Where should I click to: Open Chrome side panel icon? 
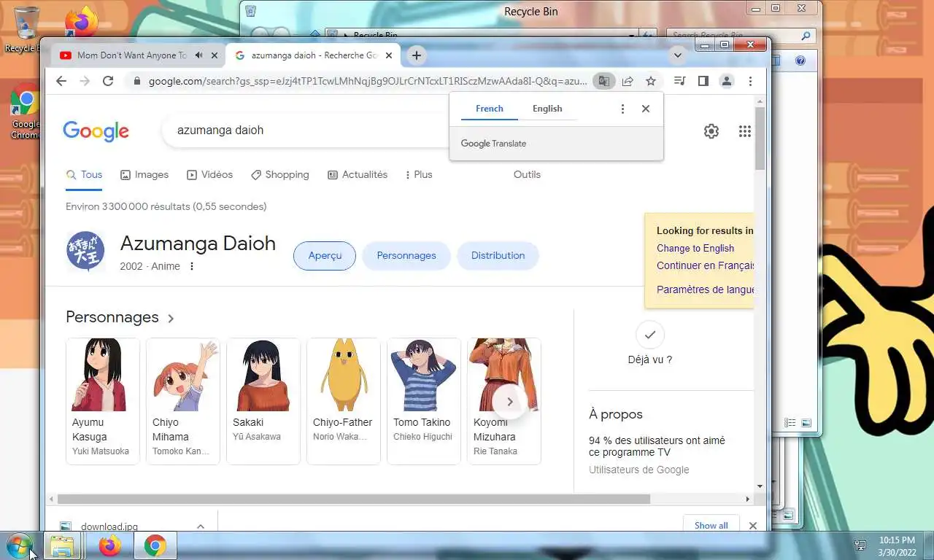[x=703, y=81]
